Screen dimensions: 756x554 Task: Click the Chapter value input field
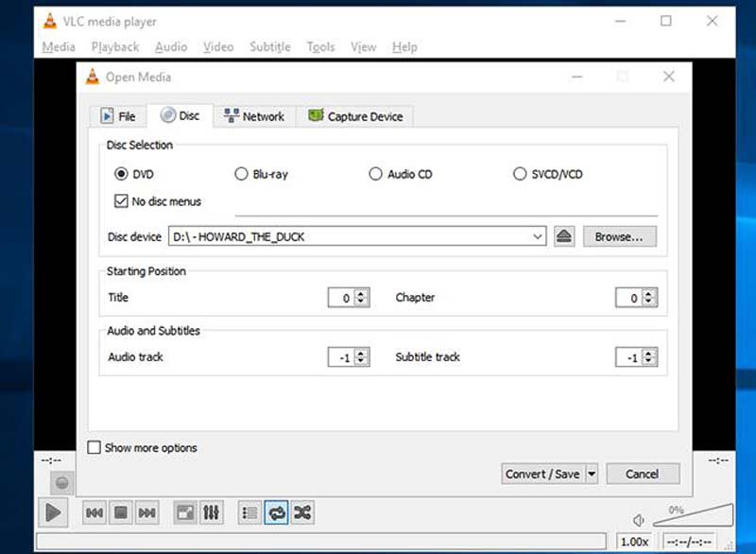click(629, 298)
